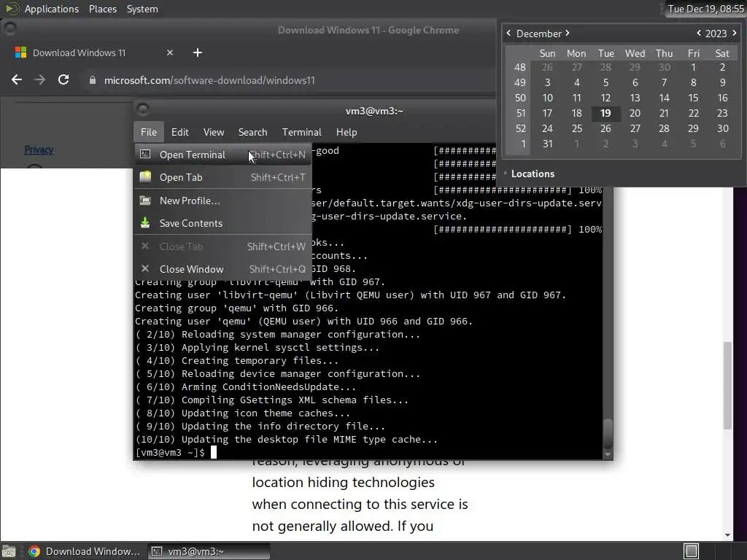
Task: Click the Save Contents download icon
Action: tap(145, 223)
